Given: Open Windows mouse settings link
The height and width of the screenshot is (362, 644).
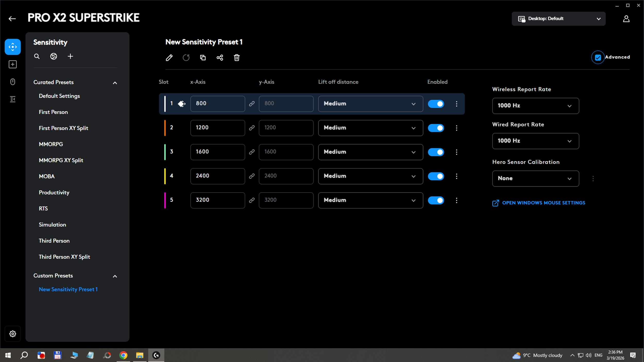Looking at the screenshot, I should point(543,203).
